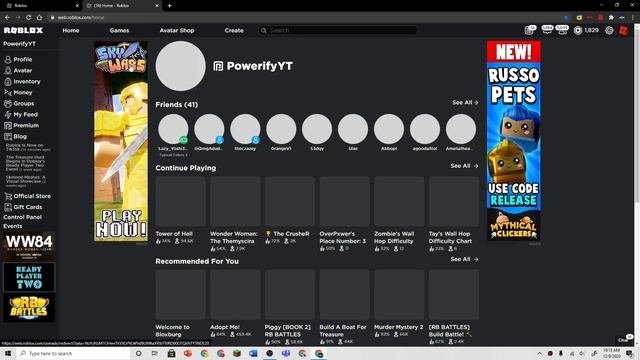Open a new browser tab
640x360 pixels.
click(x=169, y=6)
